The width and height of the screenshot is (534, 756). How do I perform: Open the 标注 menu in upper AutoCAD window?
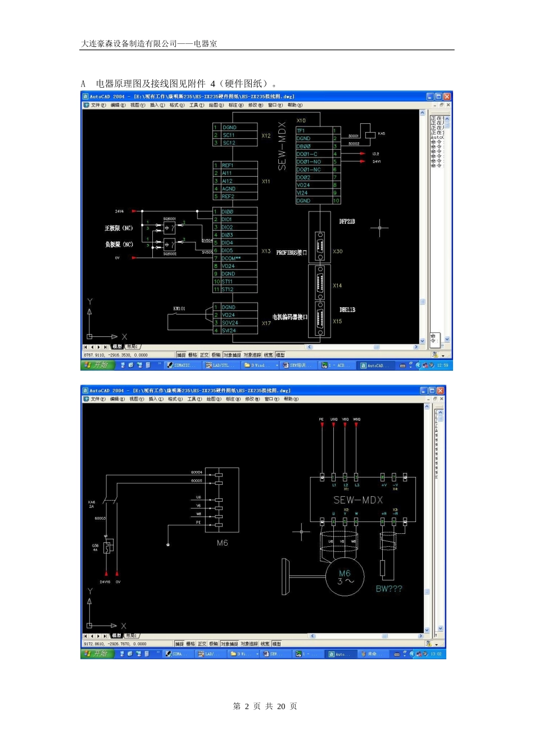(236, 105)
